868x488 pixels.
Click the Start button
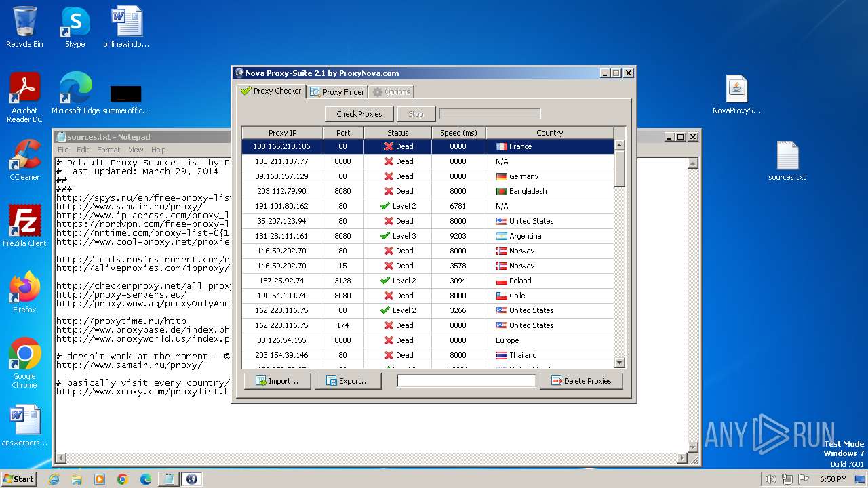click(18, 479)
